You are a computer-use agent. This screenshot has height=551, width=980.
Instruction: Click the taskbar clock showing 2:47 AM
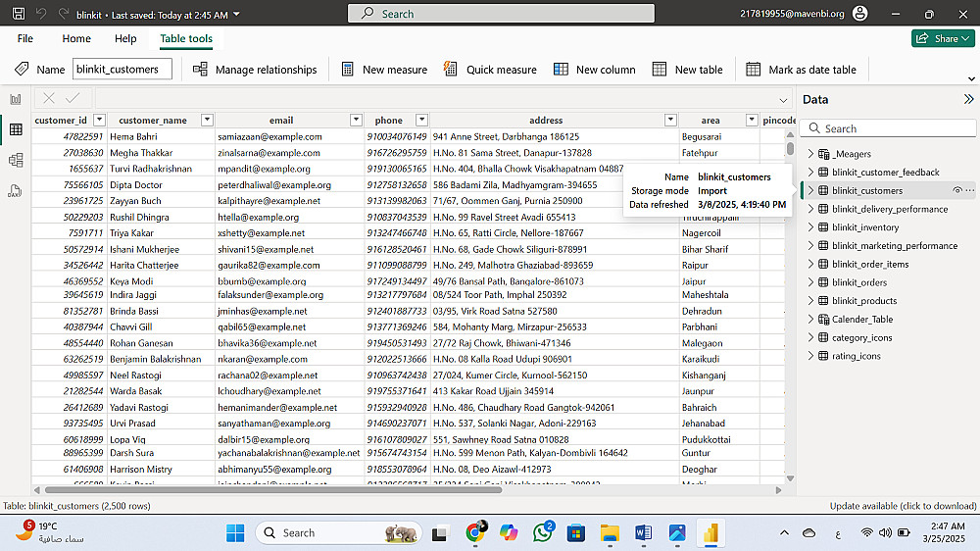[947, 526]
